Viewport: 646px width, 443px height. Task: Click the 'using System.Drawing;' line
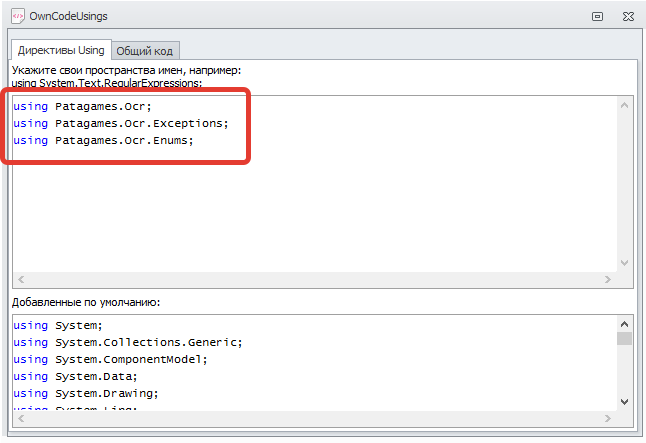pos(86,393)
